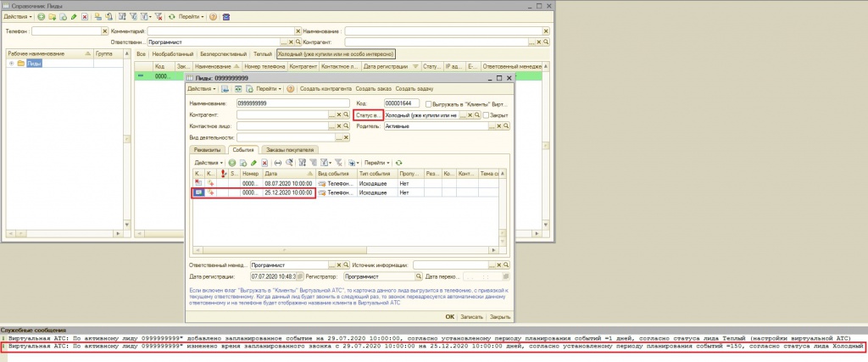Switch to События tab
The image size is (868, 362).
point(243,149)
